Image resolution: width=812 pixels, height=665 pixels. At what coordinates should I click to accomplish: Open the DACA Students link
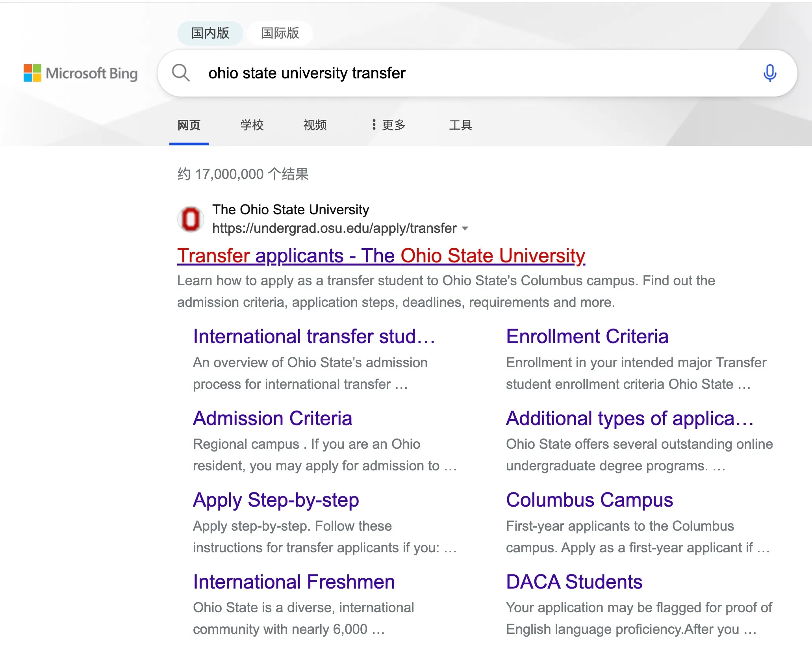pyautogui.click(x=574, y=582)
